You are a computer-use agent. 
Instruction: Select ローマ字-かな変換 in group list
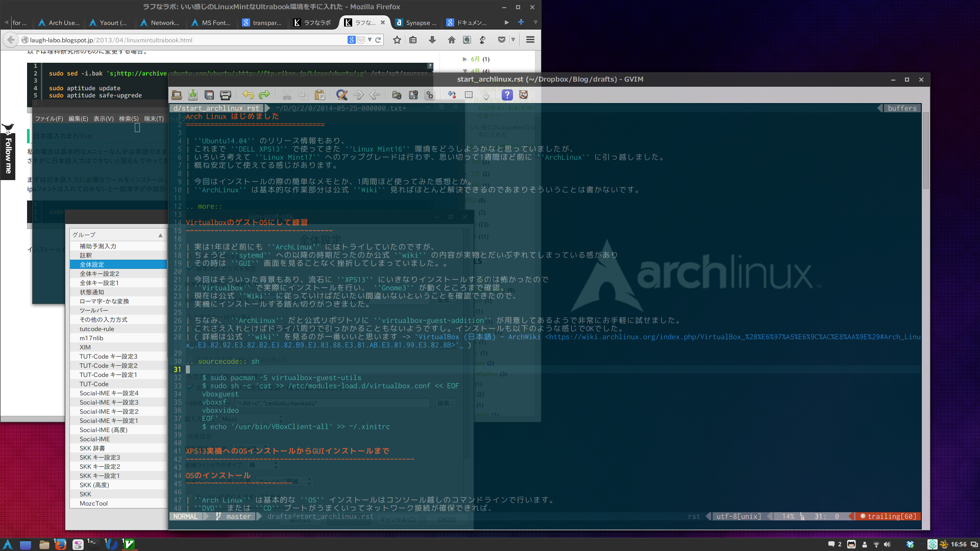tap(118, 301)
